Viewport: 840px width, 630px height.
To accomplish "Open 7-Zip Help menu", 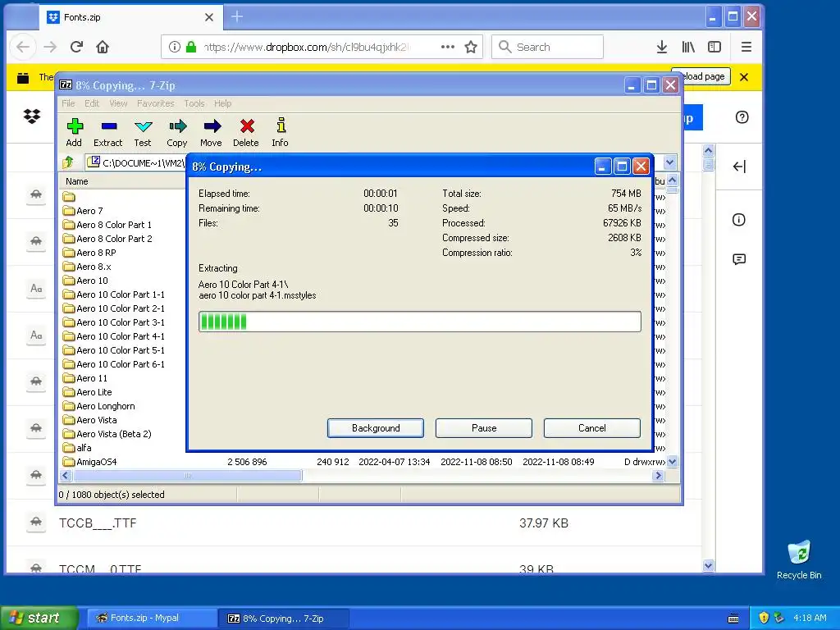I will coord(222,103).
